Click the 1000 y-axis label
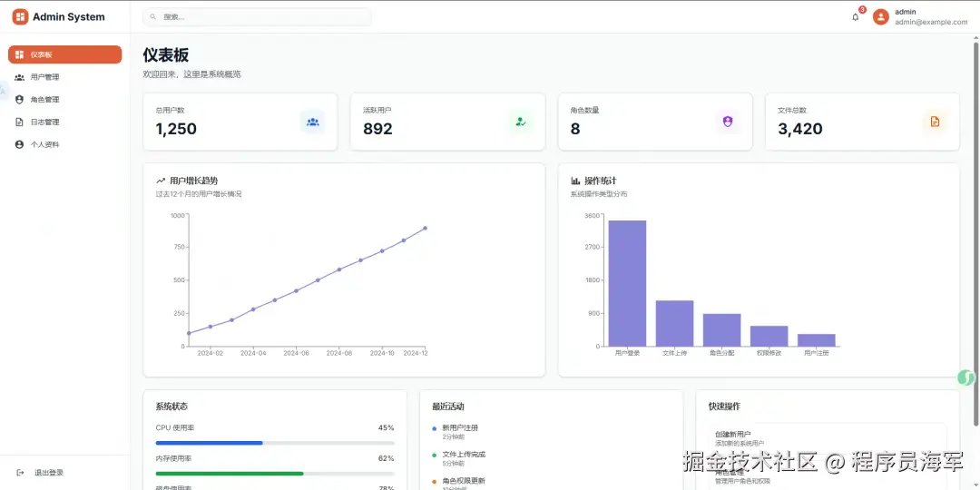 tap(178, 216)
